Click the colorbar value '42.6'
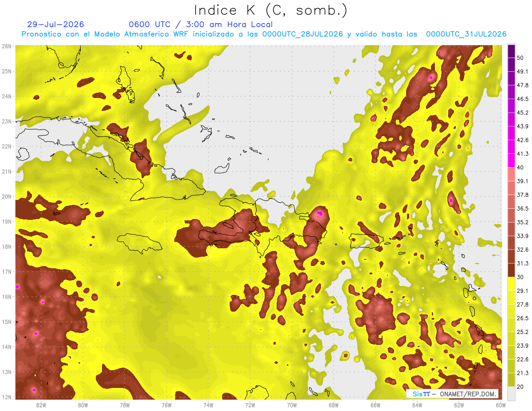This screenshot has height=411, width=532. pos(522,140)
